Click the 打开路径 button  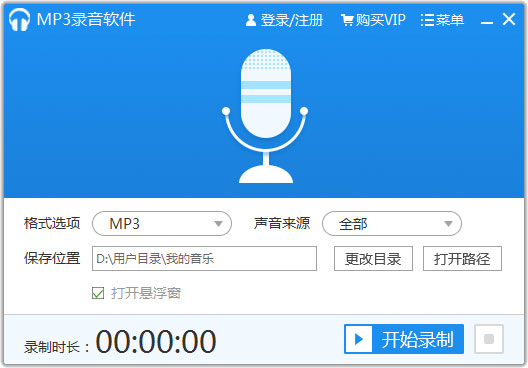(462, 259)
